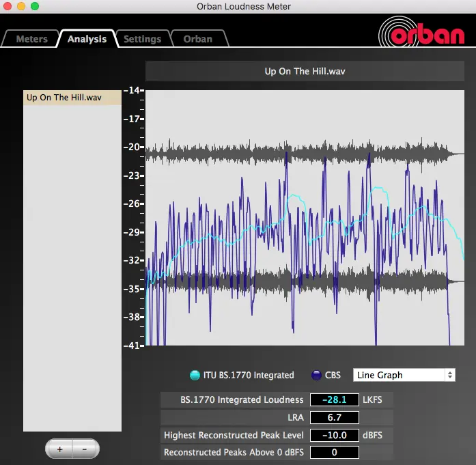Toggle the CBS loudness indicator

pyautogui.click(x=317, y=375)
